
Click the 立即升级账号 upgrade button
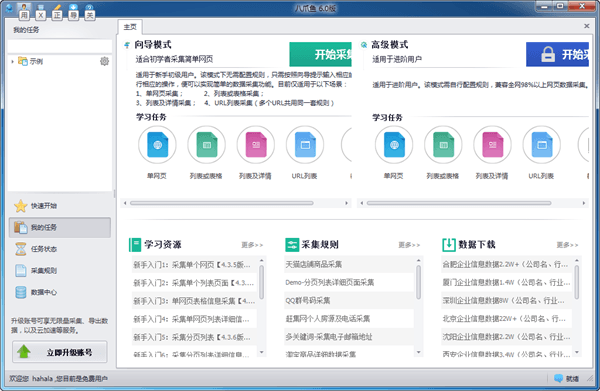[x=60, y=352]
